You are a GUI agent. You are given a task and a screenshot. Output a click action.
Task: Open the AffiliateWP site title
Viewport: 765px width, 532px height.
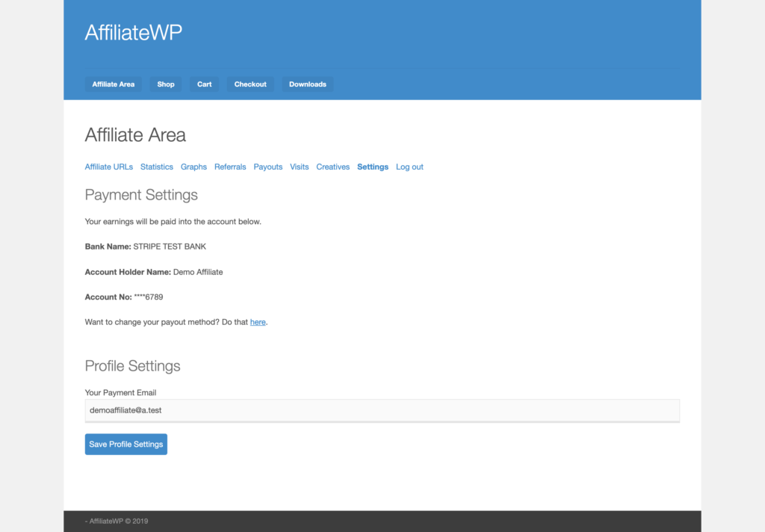click(133, 33)
